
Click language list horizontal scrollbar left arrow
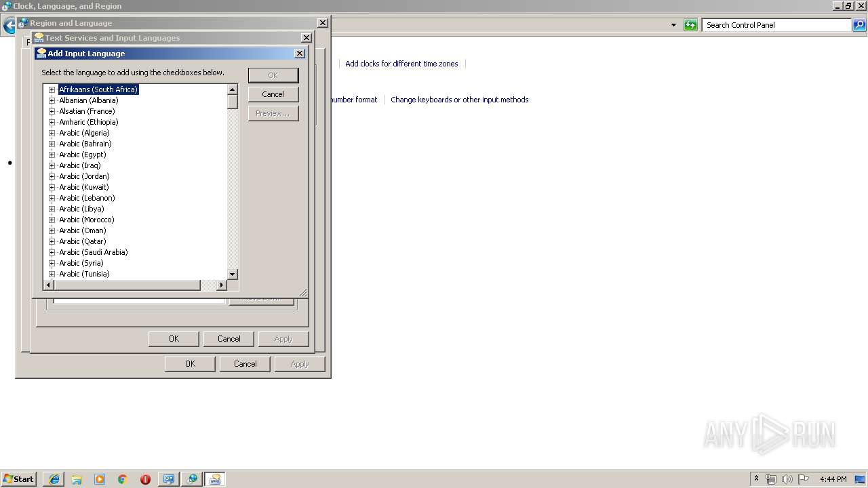(48, 285)
